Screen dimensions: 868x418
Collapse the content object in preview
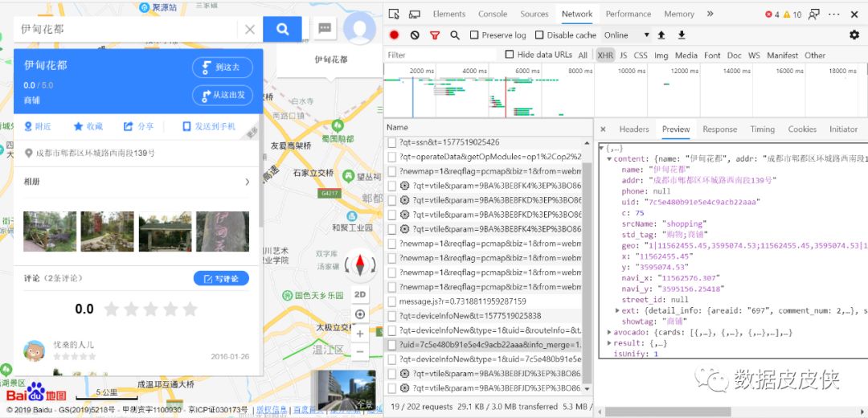pos(609,159)
